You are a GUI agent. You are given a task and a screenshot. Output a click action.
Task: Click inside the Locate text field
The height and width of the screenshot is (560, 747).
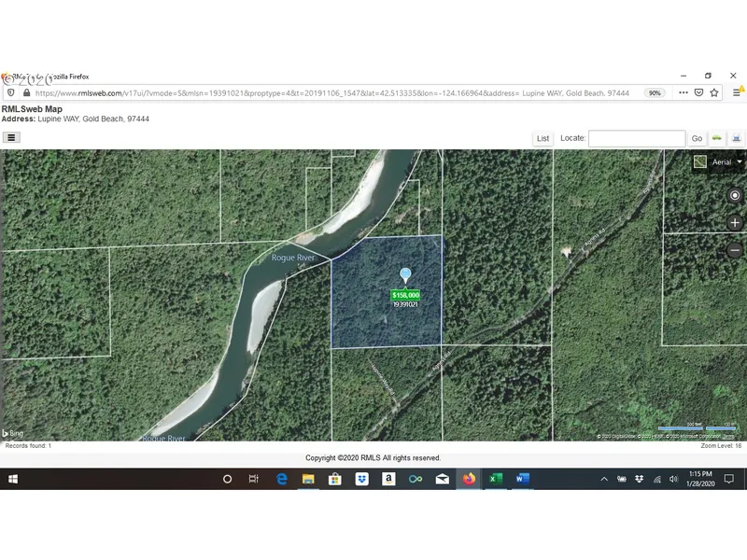coord(636,138)
